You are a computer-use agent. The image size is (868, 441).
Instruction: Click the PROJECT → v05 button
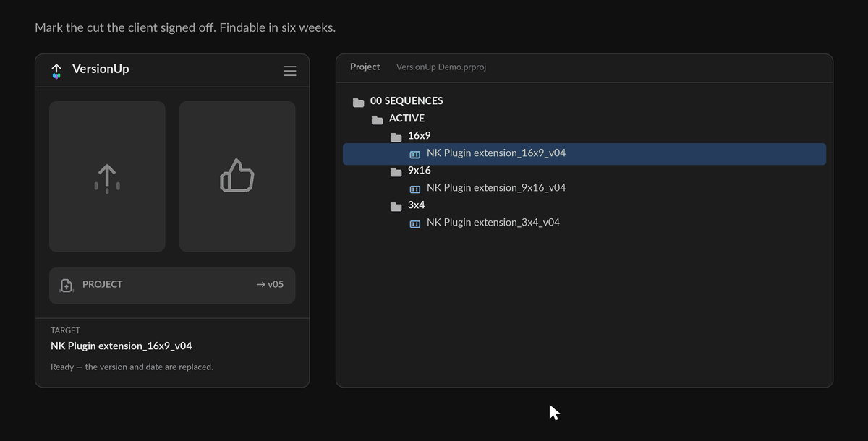(172, 285)
